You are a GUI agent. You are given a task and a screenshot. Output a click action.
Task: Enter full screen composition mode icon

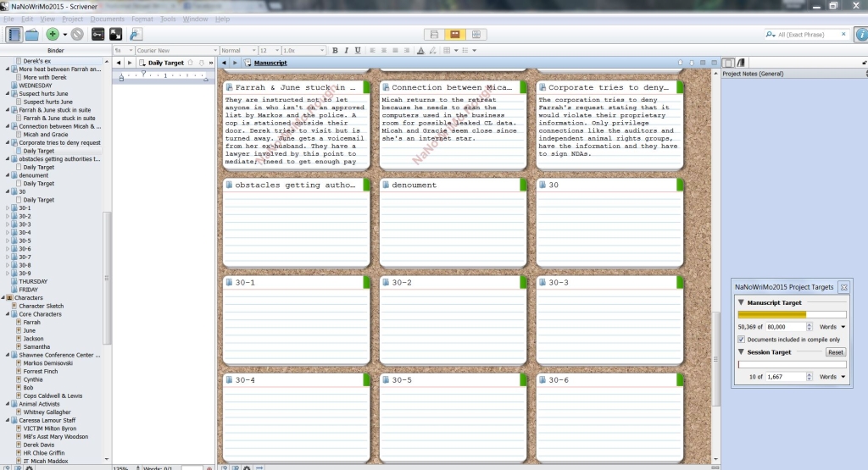tap(116, 34)
